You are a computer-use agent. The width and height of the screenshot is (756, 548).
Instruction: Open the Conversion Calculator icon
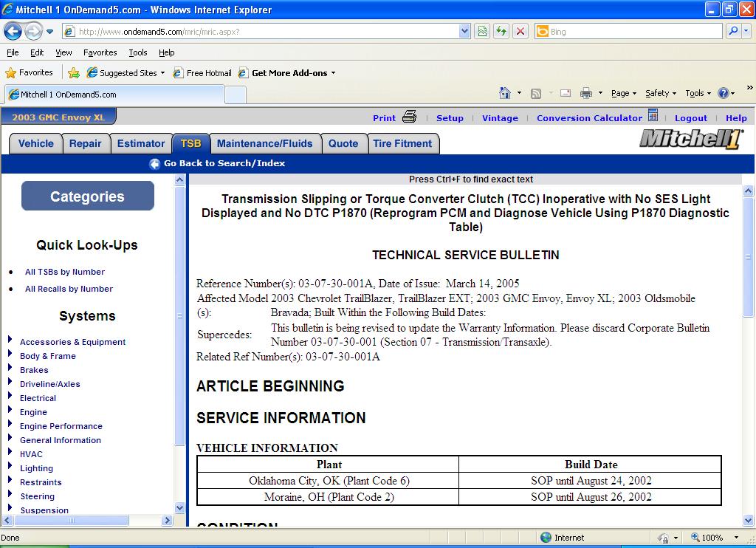point(653,115)
